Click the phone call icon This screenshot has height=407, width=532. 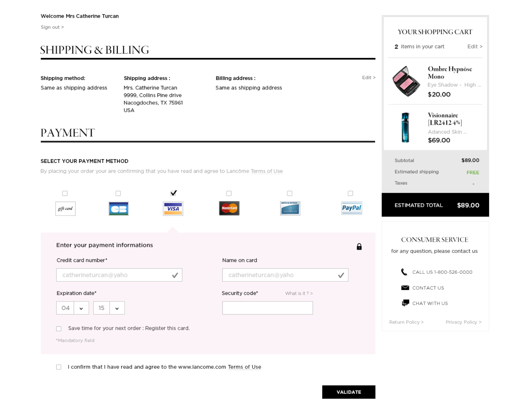(404, 272)
